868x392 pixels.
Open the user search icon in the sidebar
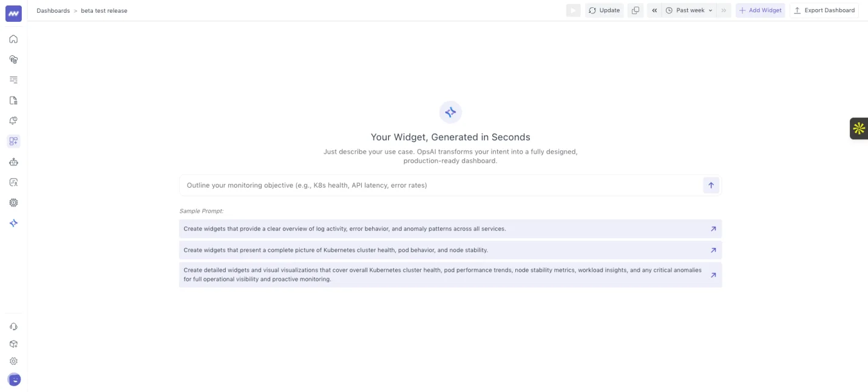click(13, 182)
